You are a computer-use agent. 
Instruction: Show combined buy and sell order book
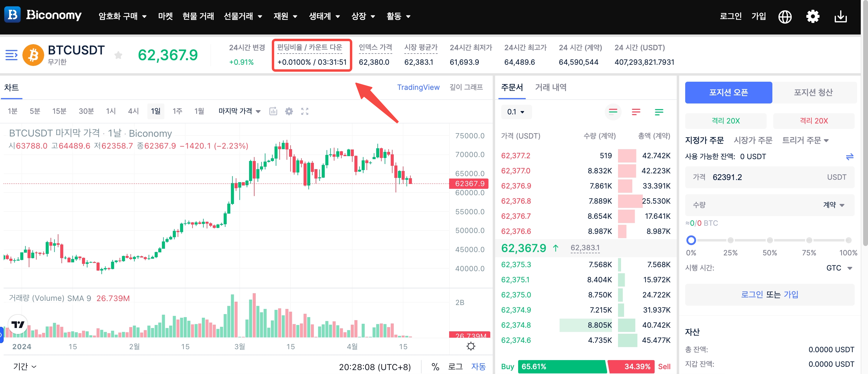(613, 112)
